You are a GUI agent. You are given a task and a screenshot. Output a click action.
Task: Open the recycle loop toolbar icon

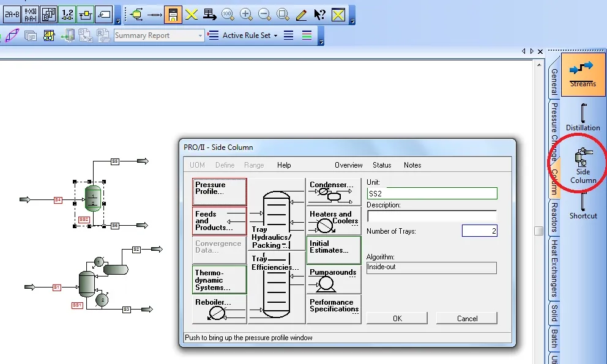point(86,15)
